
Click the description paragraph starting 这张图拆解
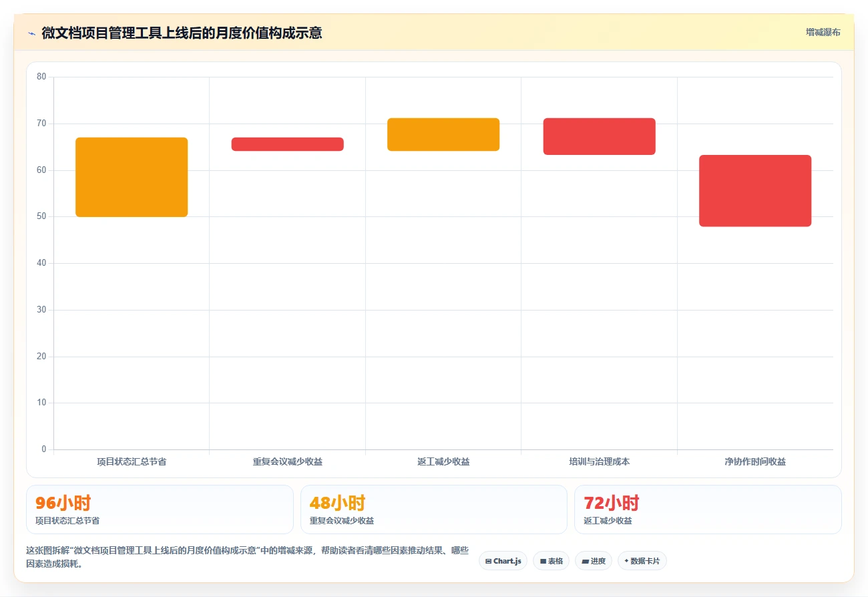click(248, 557)
